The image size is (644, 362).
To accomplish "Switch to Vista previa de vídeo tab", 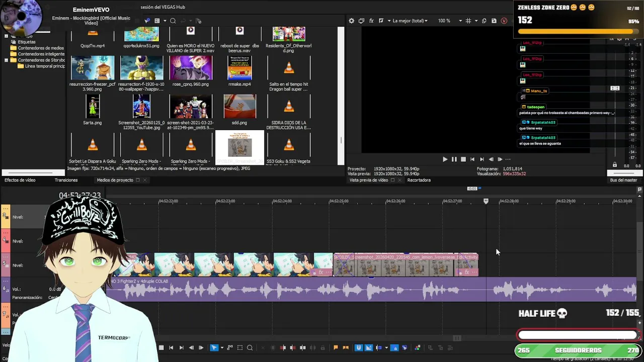I will click(369, 180).
